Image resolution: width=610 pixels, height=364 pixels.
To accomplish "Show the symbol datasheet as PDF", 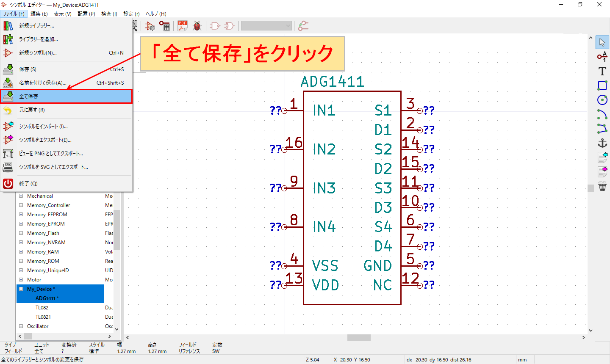I will click(182, 26).
